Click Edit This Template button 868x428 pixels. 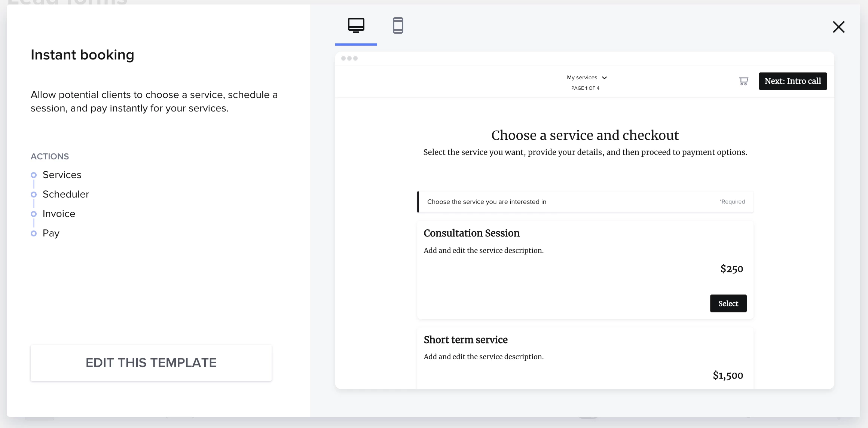coord(151,363)
